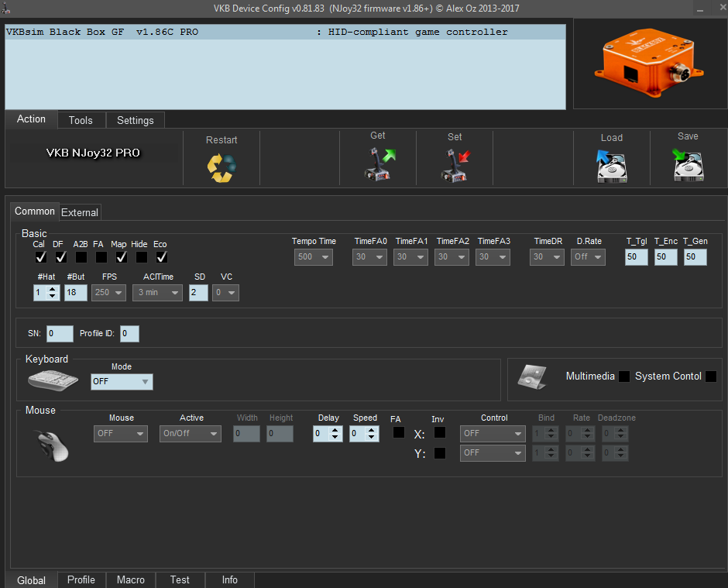Viewport: 728px width, 588px height.
Task: Click the #Hat stepper field
Action: point(46,293)
